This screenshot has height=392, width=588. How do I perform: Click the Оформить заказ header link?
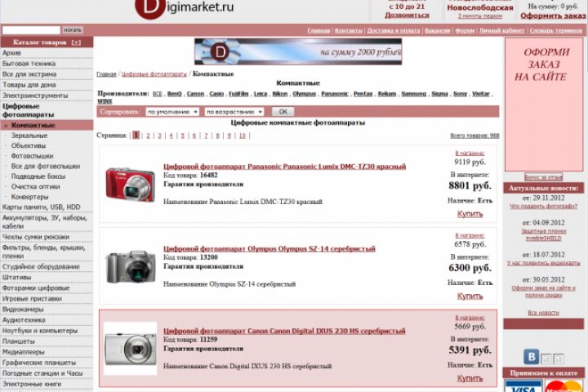click(x=553, y=16)
